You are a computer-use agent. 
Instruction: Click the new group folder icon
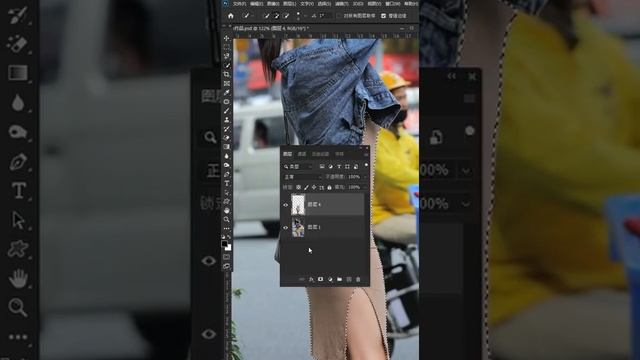339,280
